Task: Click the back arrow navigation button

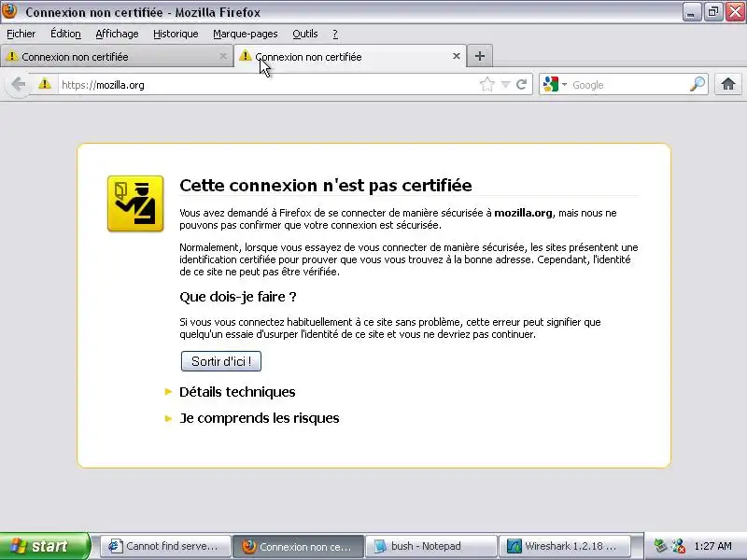Action: [x=18, y=85]
